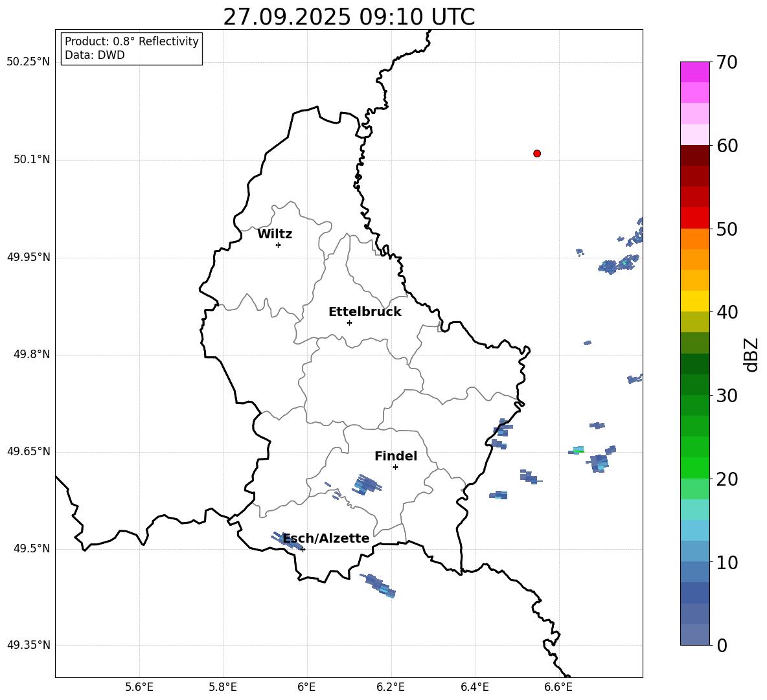Viewport: 767px width, 700px height.
Task: Click the 6.4°E longitude label
Action: pyautogui.click(x=474, y=687)
